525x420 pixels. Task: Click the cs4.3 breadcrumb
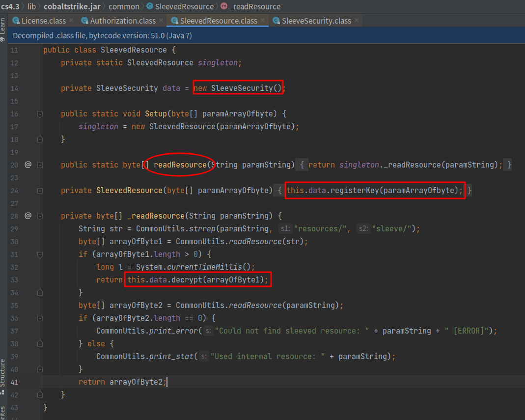(x=10, y=7)
